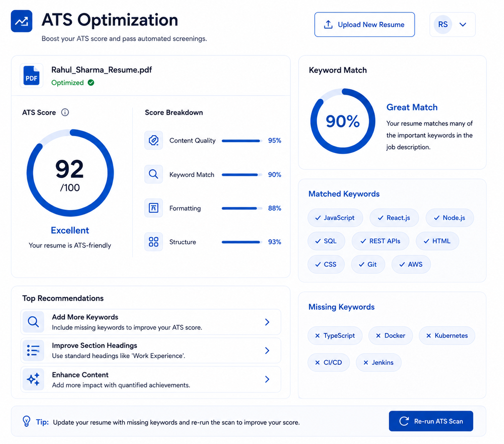Image resolution: width=504 pixels, height=444 pixels.
Task: Click the Formatting icon
Action: pyautogui.click(x=153, y=208)
